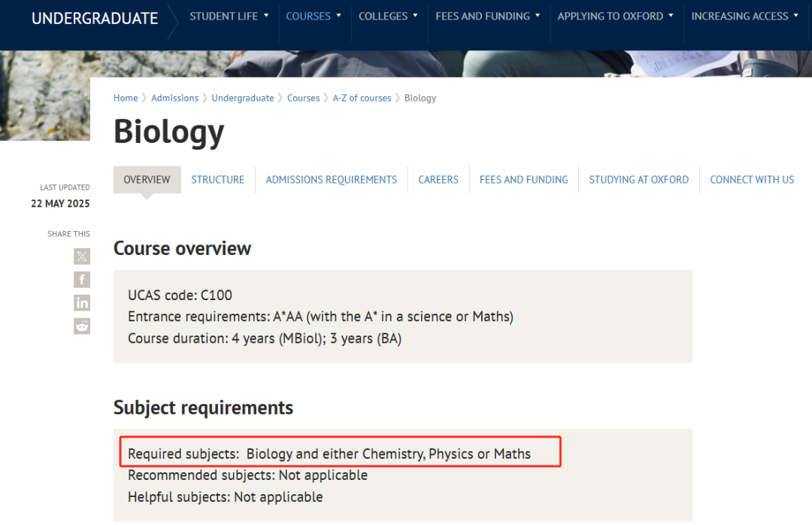Switch to the Connect With Us tab
Screen dimensions: 812x525
(752, 180)
